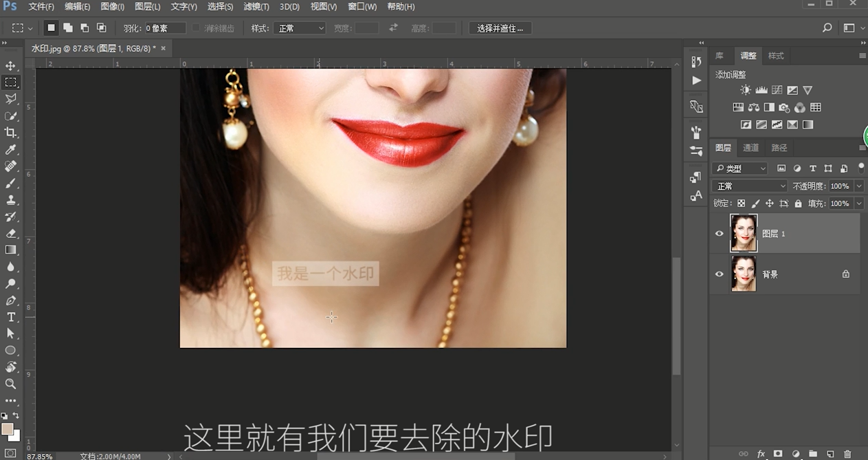Choose Add to Selection mode
868x460 pixels.
click(x=68, y=28)
